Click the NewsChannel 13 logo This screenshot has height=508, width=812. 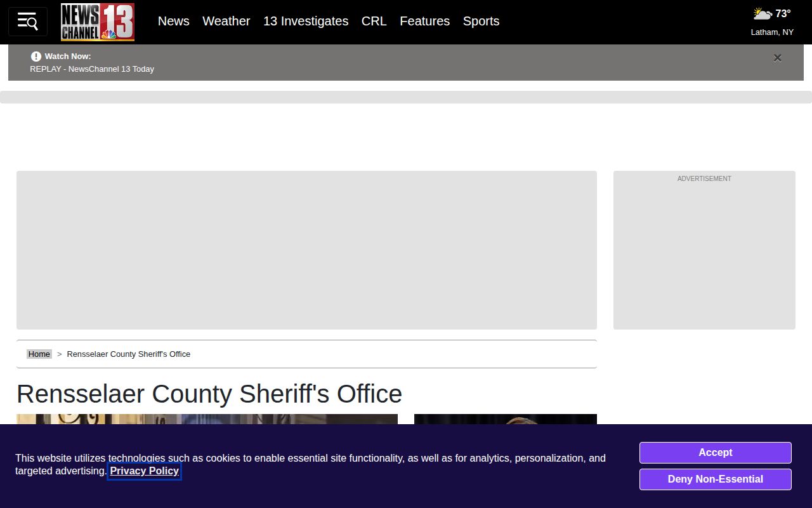click(x=98, y=22)
